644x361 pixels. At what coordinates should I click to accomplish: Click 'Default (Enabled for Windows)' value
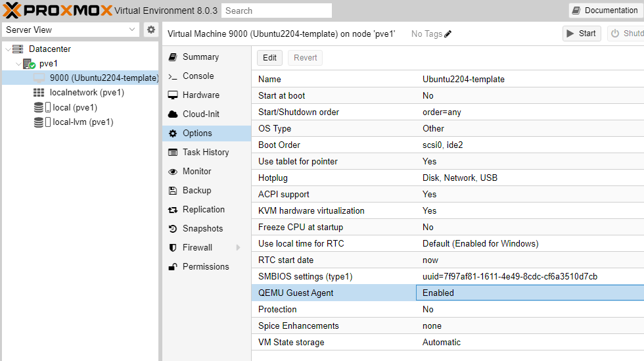(x=480, y=243)
